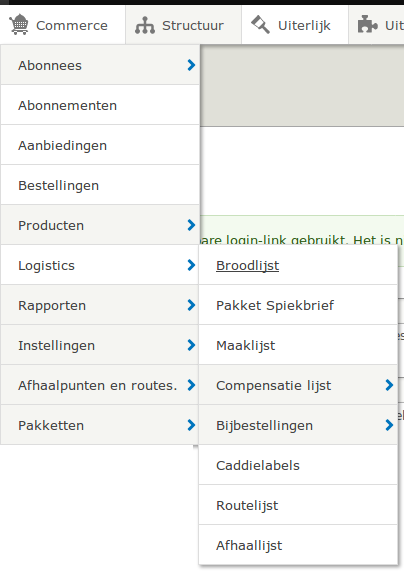Expand the Compensatie lijst submenu arrow
Screen dimensions: 404x571
coord(389,385)
